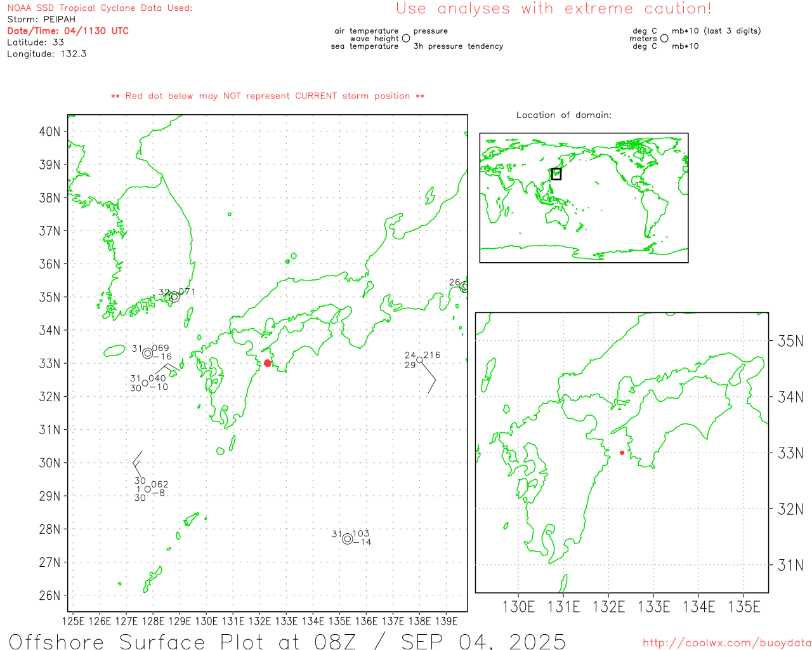812x650 pixels.
Task: Click the '125E' longitude axis label
Action: pos(73,621)
